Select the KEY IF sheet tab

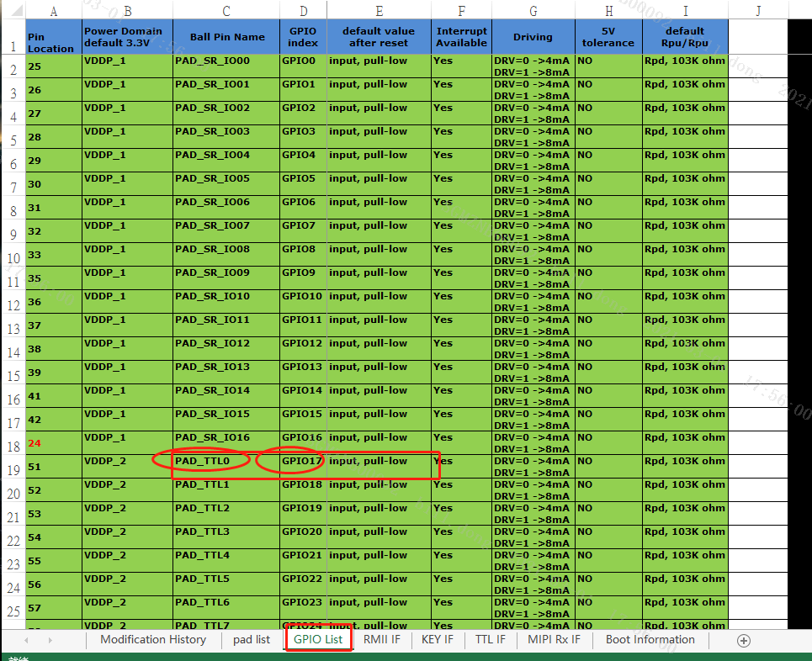click(437, 639)
